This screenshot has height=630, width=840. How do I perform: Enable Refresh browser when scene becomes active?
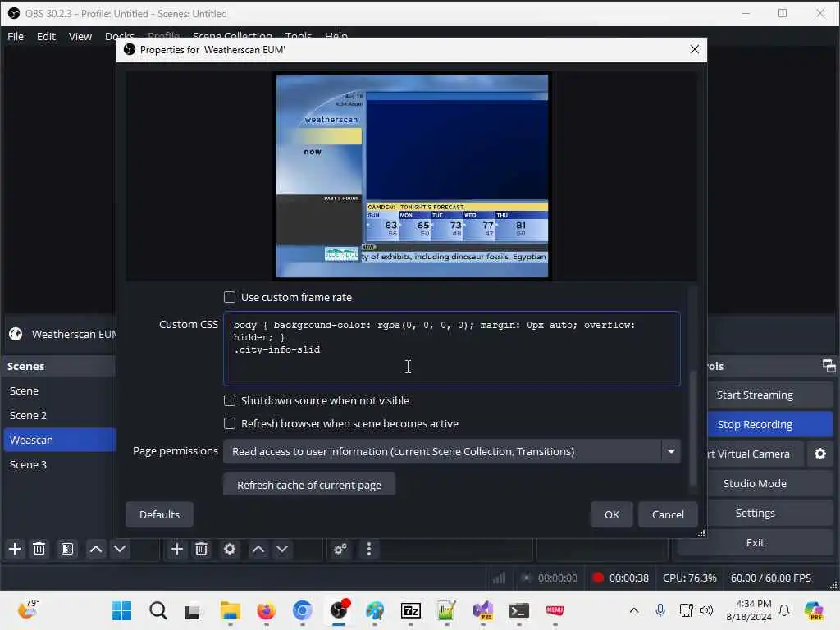pyautogui.click(x=230, y=424)
